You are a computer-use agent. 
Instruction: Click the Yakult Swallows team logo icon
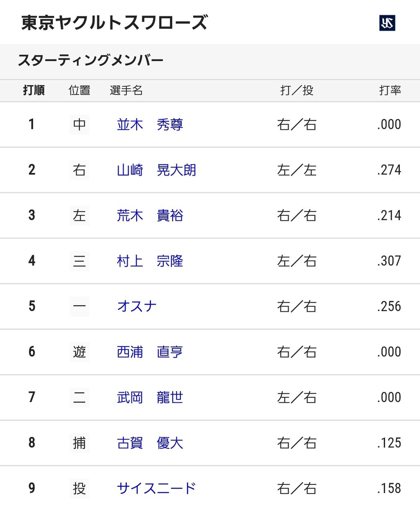tap(387, 23)
